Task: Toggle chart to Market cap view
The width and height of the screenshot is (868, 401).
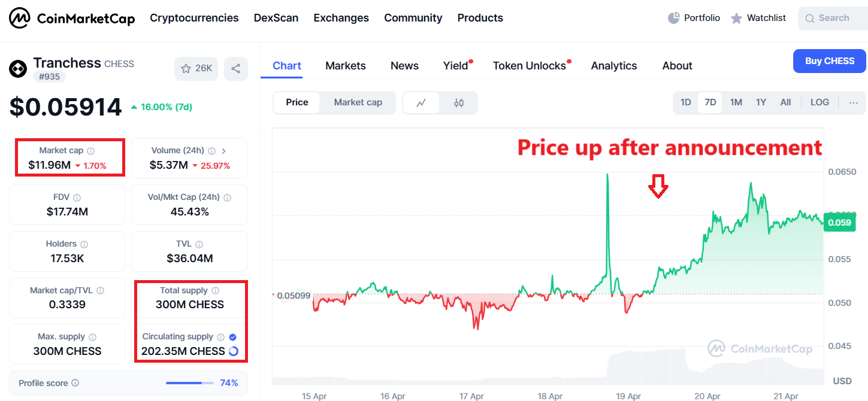Action: pos(358,102)
